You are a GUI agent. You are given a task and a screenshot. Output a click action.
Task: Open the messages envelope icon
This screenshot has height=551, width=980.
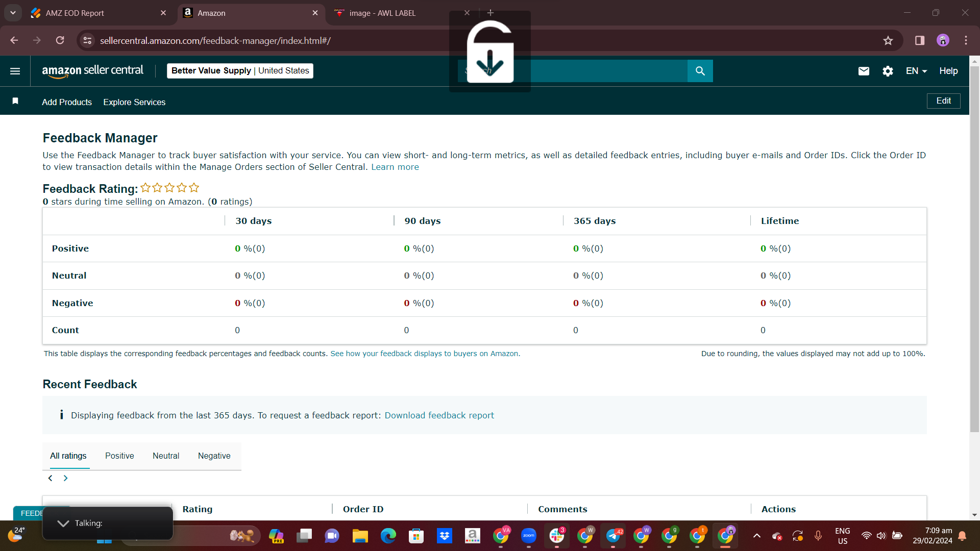point(864,71)
